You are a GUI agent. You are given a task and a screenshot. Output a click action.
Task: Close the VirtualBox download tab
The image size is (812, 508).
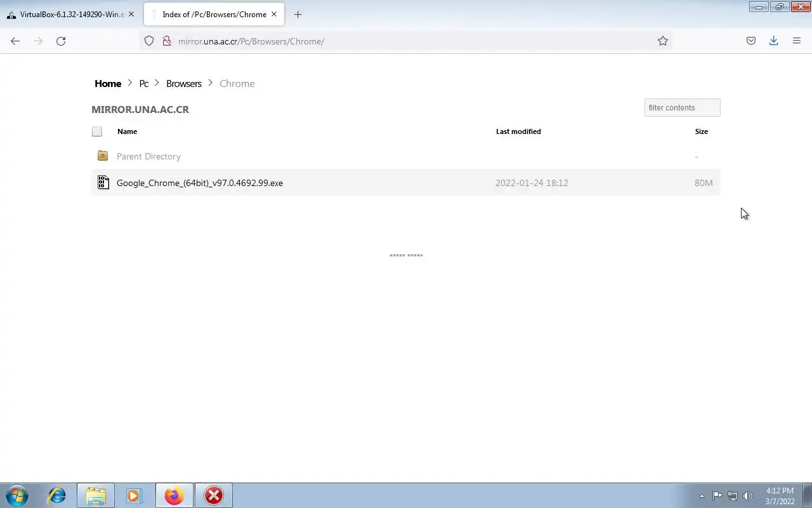pos(131,14)
